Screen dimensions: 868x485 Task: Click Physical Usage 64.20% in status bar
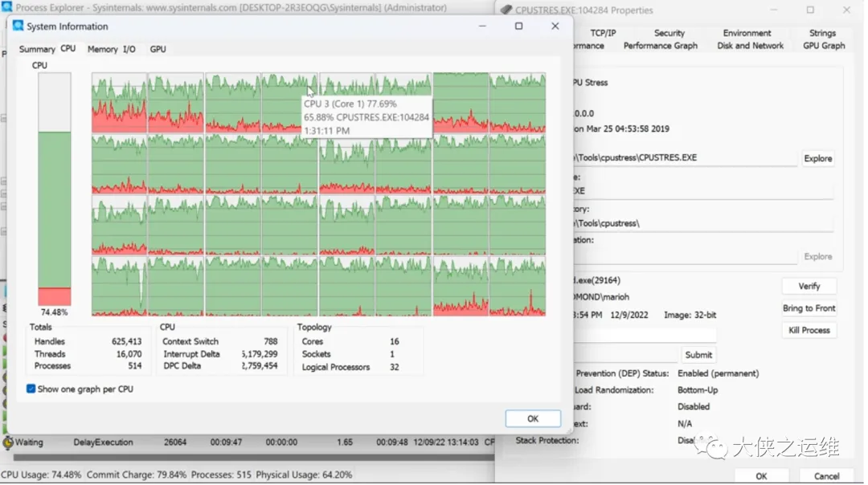[305, 476]
